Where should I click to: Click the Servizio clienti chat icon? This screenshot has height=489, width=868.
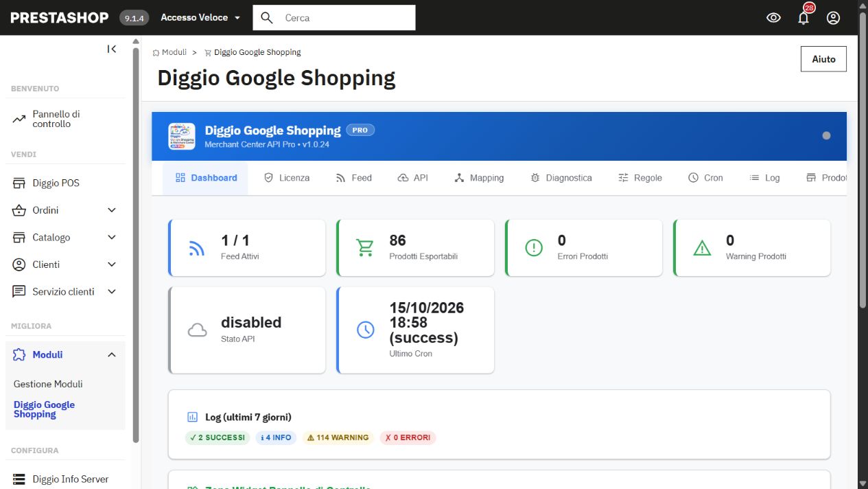[19, 292]
